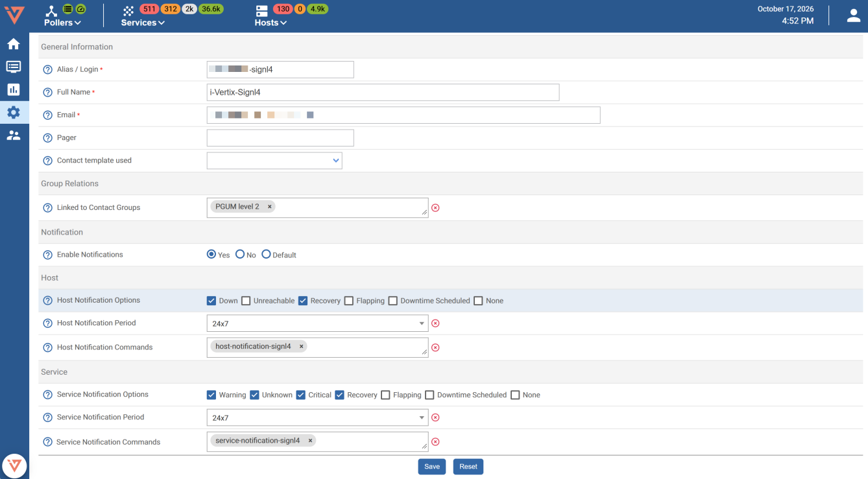868x479 pixels.
Task: Show help for Alias / Login field
Action: 47,69
